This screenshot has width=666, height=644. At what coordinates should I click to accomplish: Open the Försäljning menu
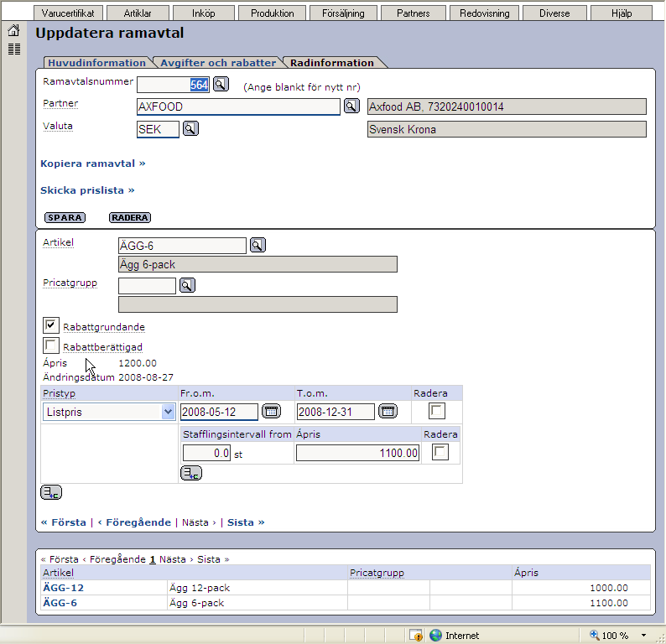(x=343, y=13)
